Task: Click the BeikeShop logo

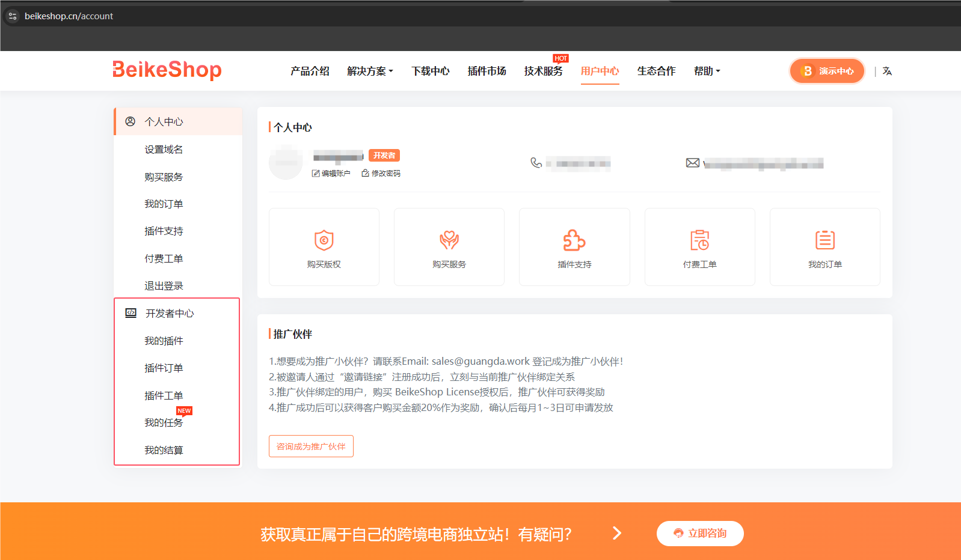Action: [167, 70]
